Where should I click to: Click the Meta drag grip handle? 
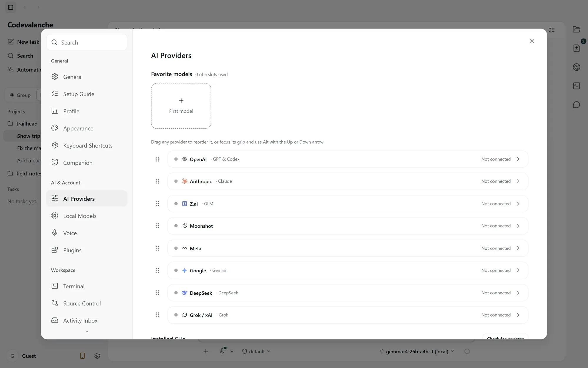(x=158, y=248)
